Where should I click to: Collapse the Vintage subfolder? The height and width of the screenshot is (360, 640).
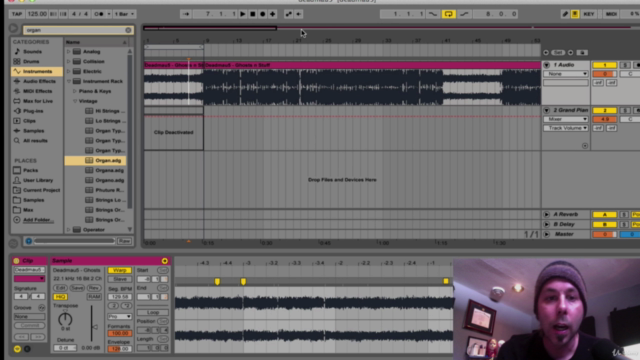click(75, 101)
